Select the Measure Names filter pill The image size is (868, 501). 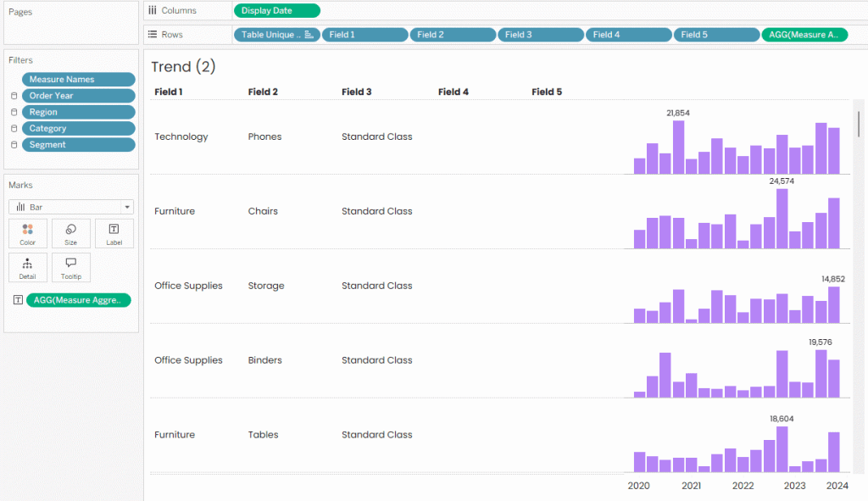tap(78, 79)
